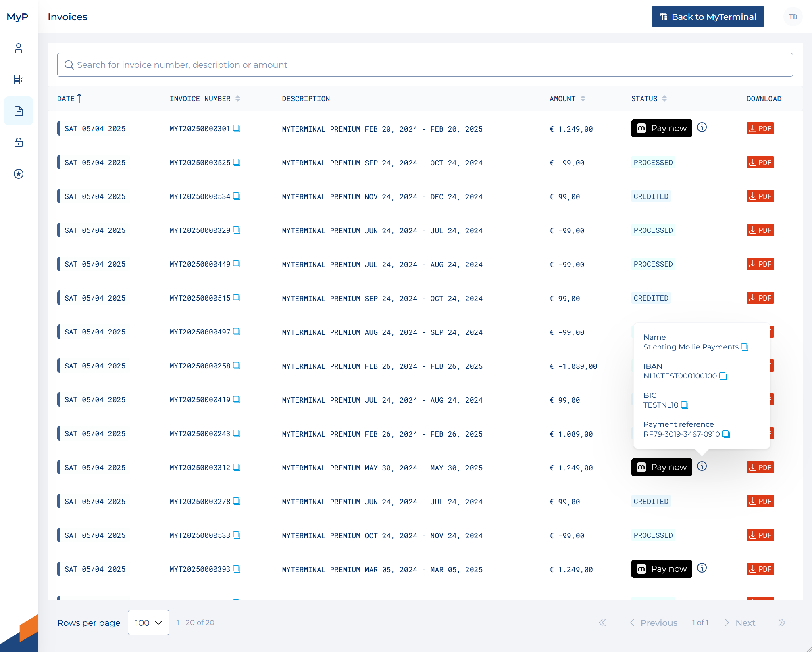The image size is (812, 652).
Task: Go to Previous page
Action: pyautogui.click(x=654, y=623)
